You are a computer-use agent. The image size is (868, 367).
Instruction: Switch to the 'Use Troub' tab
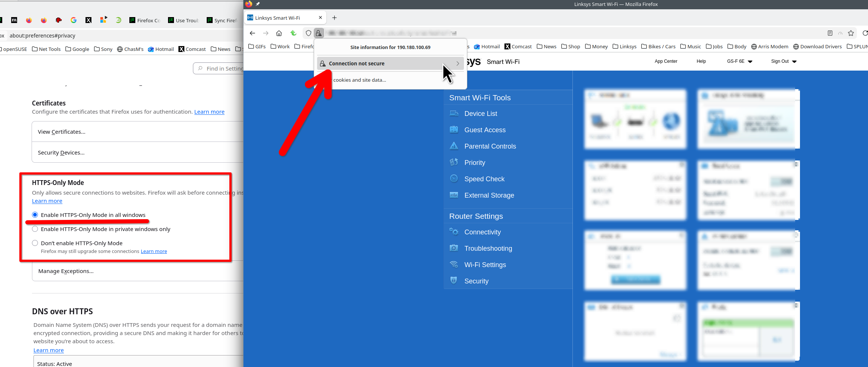(184, 20)
